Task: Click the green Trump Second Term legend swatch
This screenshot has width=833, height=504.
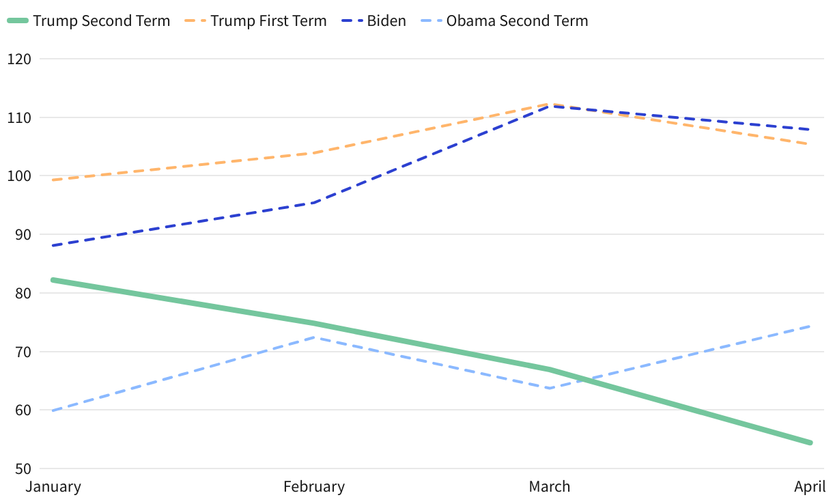Action: coord(18,21)
